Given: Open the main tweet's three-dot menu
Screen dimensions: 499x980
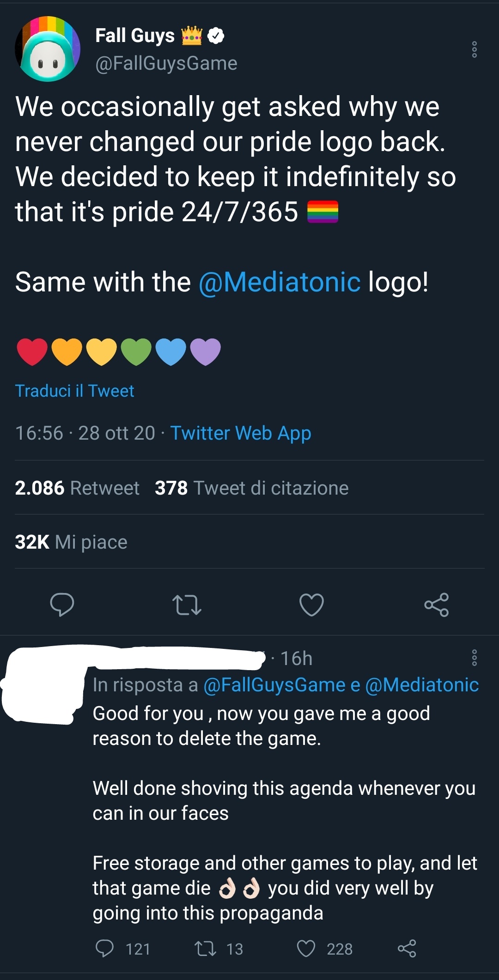Looking at the screenshot, I should tap(474, 49).
